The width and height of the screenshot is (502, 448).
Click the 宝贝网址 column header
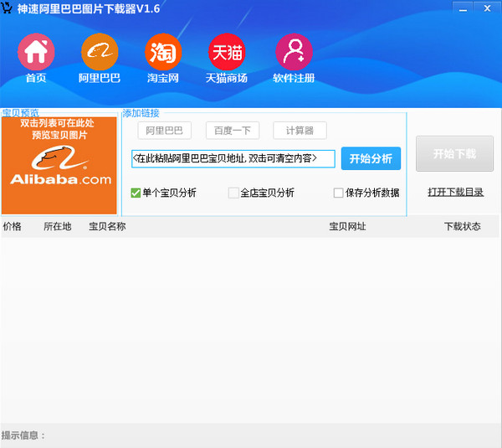tap(347, 226)
